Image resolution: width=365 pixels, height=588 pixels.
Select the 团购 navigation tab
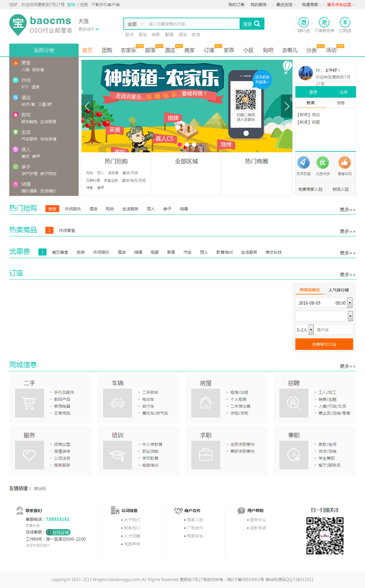[107, 50]
